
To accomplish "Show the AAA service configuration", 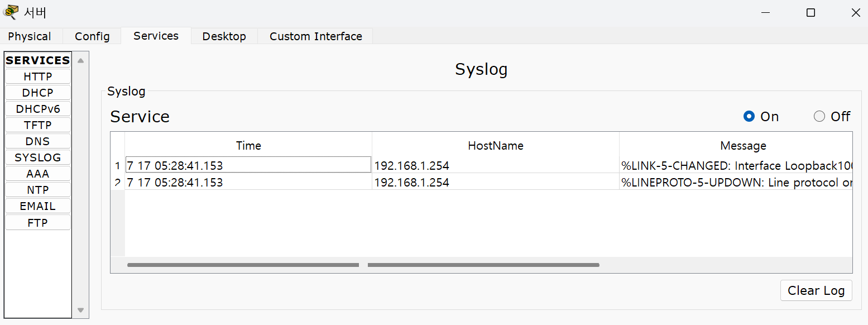I will tap(38, 174).
